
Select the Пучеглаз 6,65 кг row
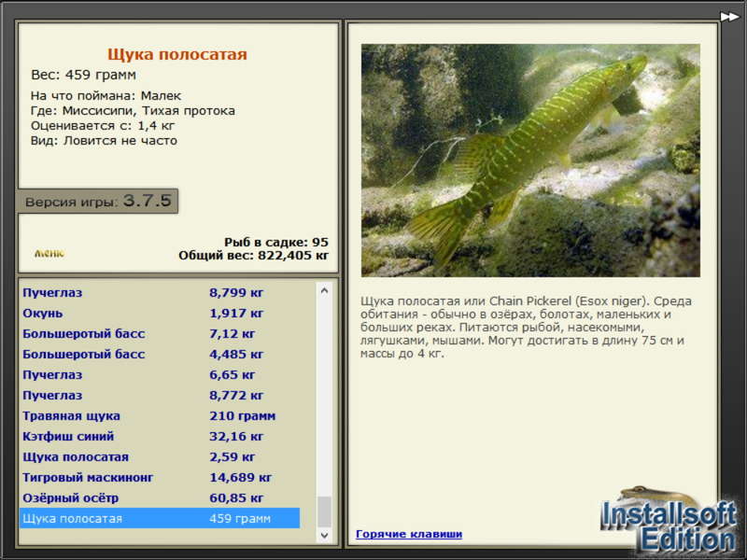coord(160,375)
